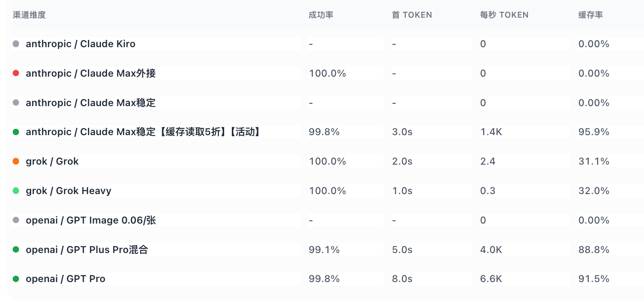Click the gray status dot for Claude Kiro
The width and height of the screenshot is (644, 302).
coord(16,44)
